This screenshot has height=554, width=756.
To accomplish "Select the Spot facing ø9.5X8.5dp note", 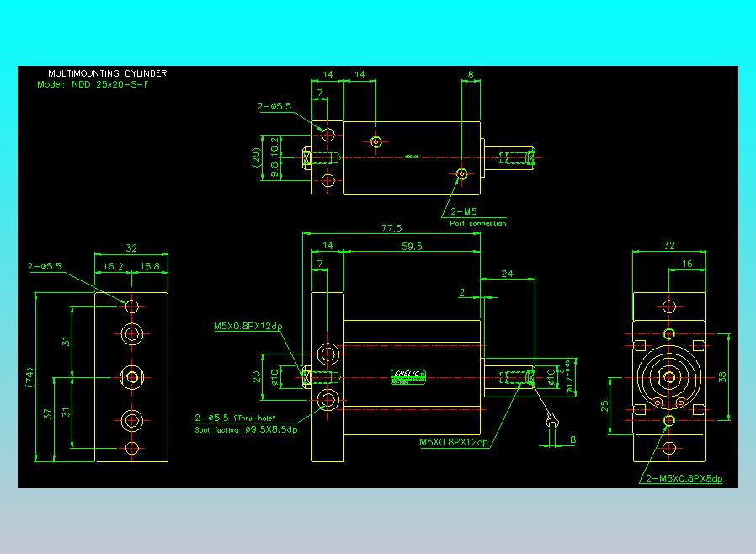I will [246, 429].
